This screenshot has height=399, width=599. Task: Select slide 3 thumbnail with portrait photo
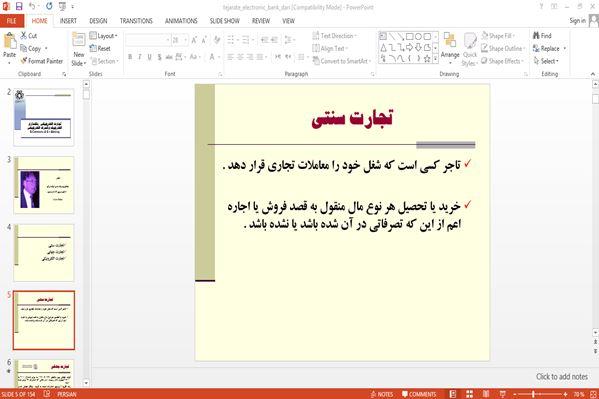(x=44, y=185)
